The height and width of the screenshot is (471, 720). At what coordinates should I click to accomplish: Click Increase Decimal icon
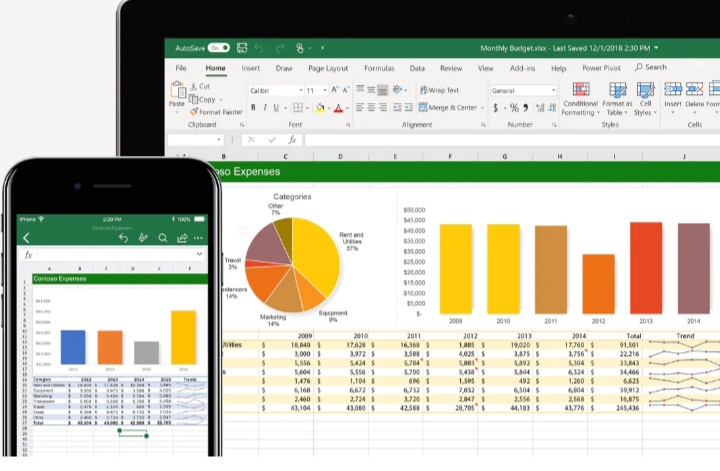click(540, 108)
